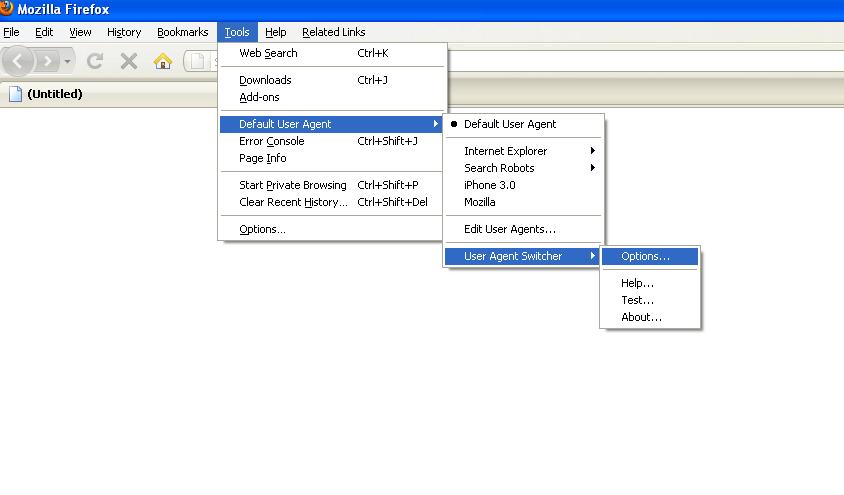Open the Edit menu
Screen dimensions: 844x495
tap(44, 32)
